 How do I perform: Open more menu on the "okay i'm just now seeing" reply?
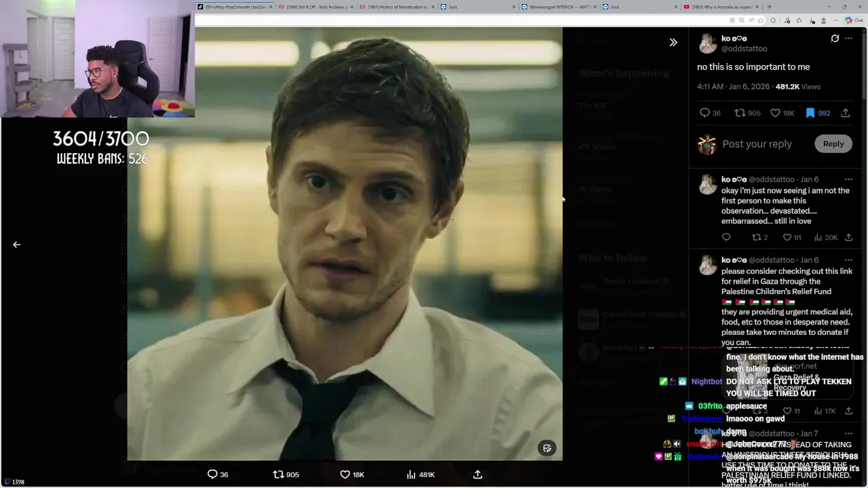(x=848, y=180)
